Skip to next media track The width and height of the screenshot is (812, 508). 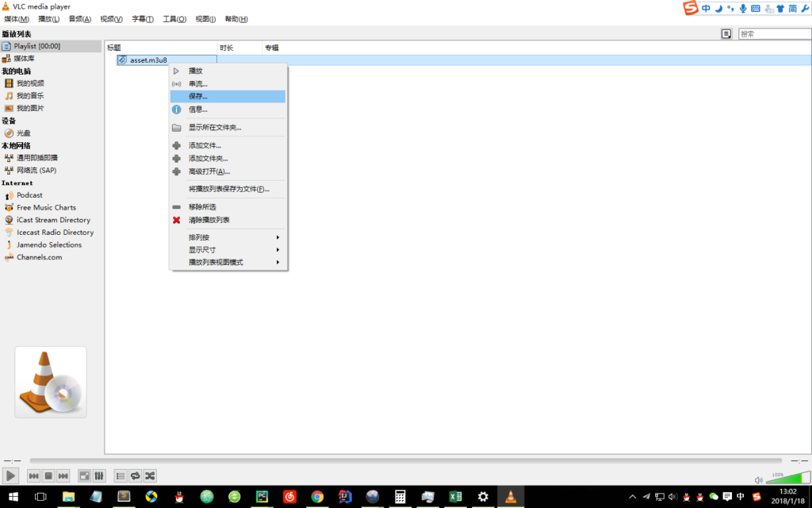point(63,475)
